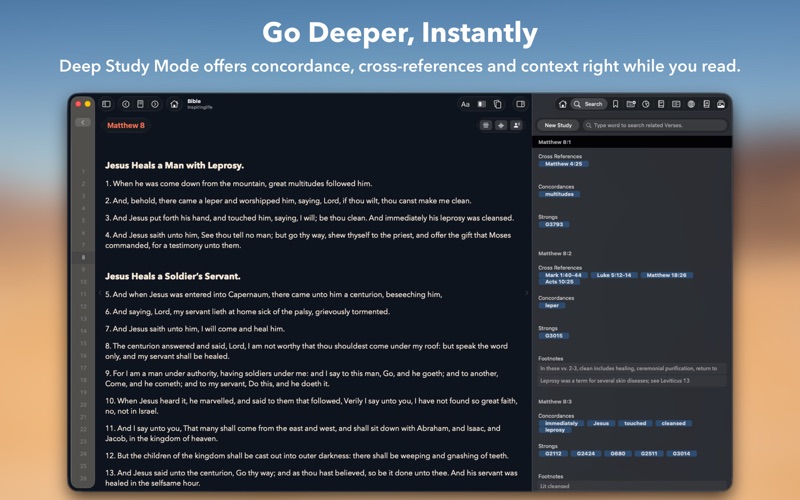Open cross reference Matthew 18:26

(666, 275)
